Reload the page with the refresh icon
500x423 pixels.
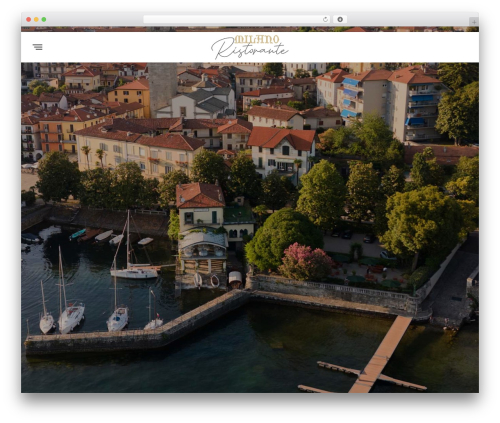[325, 20]
